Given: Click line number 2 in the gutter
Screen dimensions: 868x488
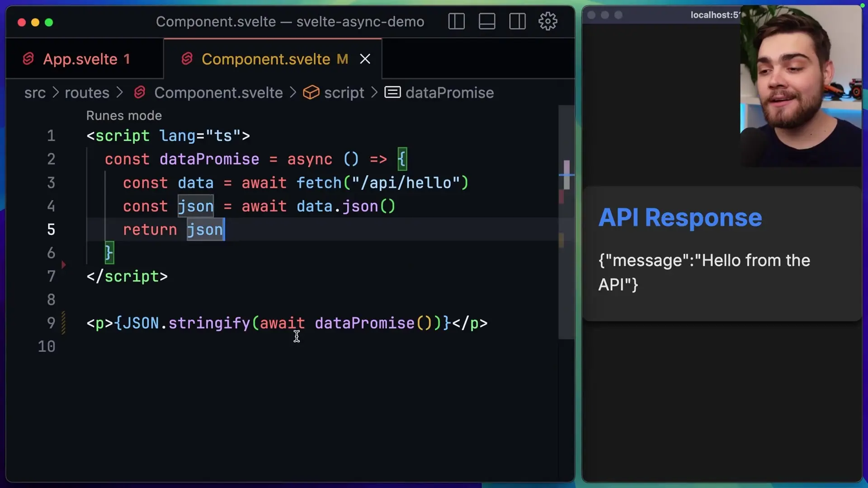Looking at the screenshot, I should pos(51,160).
